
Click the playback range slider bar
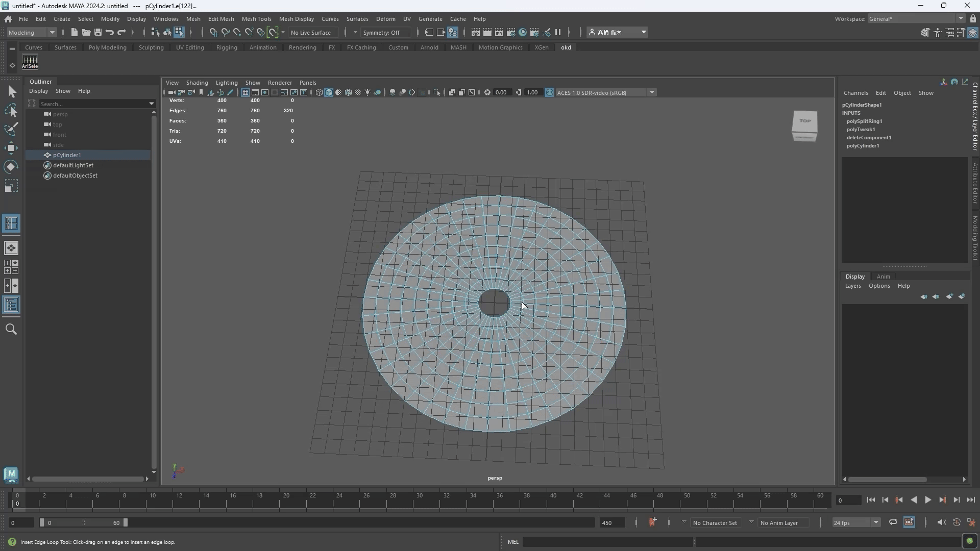[84, 522]
